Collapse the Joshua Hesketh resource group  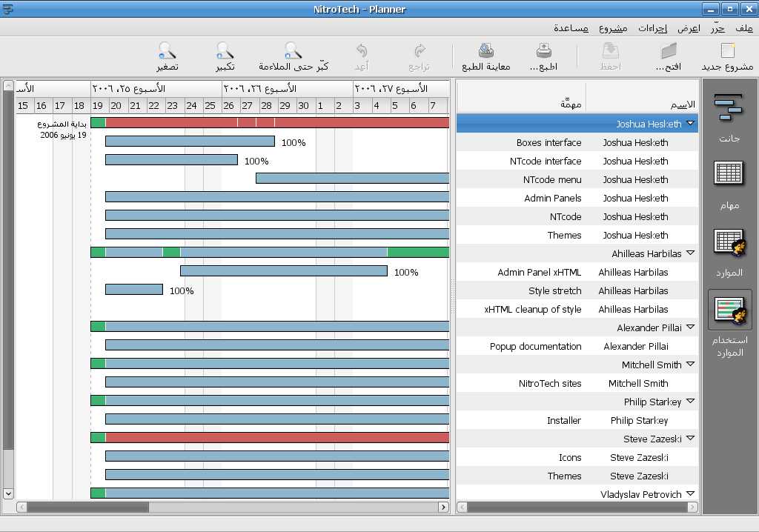690,124
